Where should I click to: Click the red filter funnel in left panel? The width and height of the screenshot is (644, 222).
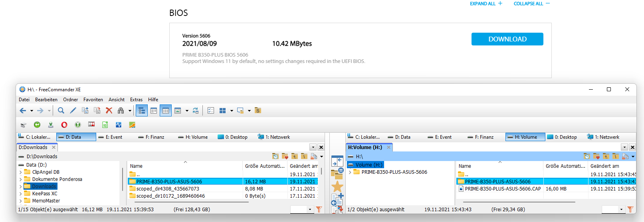(319, 209)
